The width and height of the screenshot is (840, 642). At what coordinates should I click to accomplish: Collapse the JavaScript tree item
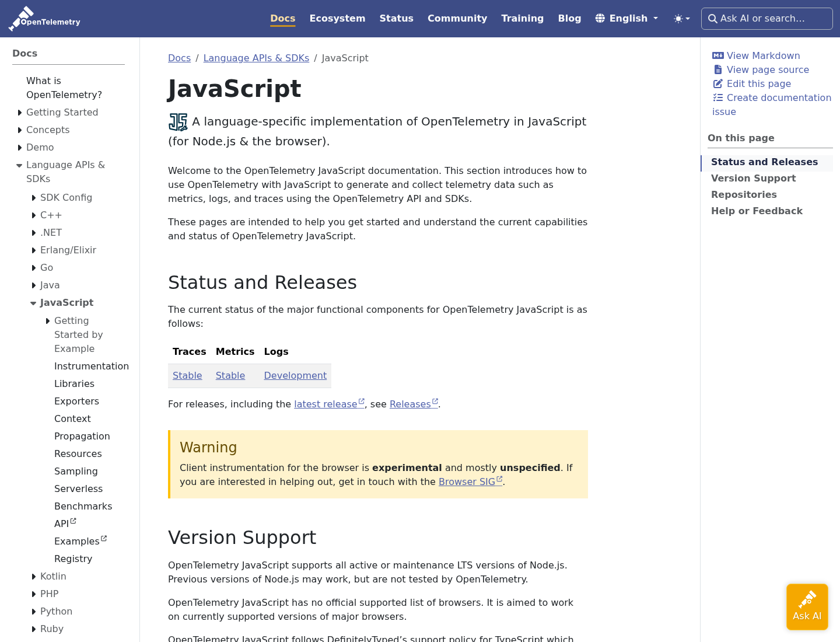pos(33,303)
